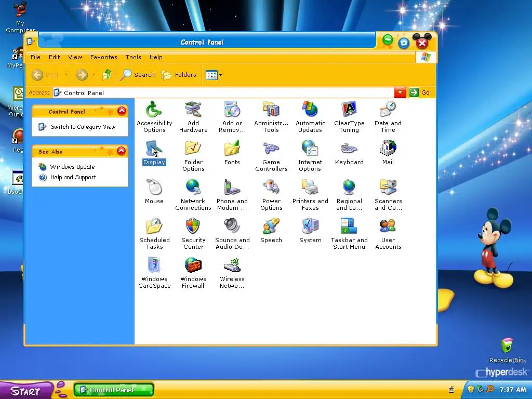Select the Display icon

coord(154,153)
